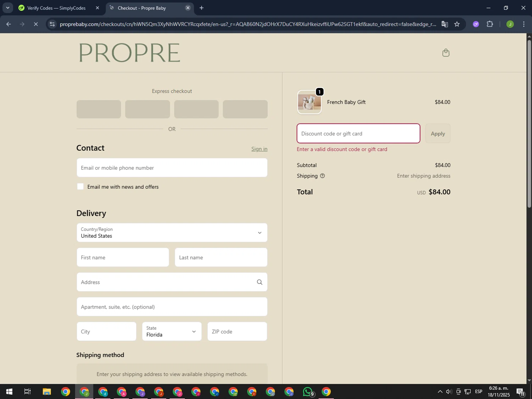532x399 pixels.
Task: Open the Extensions puzzle icon
Action: tap(490, 24)
